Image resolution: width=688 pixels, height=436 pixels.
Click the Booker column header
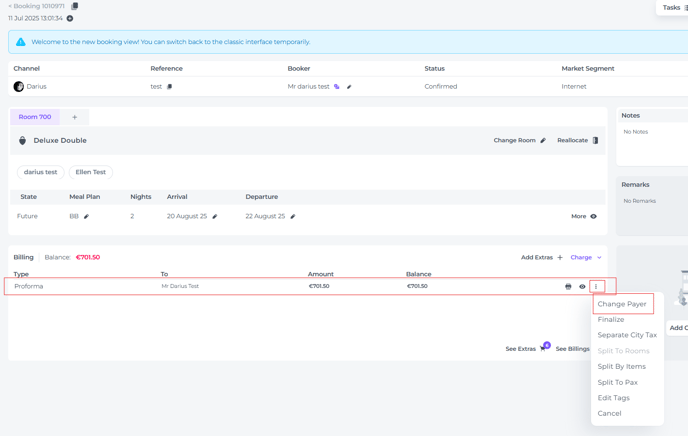pos(298,69)
